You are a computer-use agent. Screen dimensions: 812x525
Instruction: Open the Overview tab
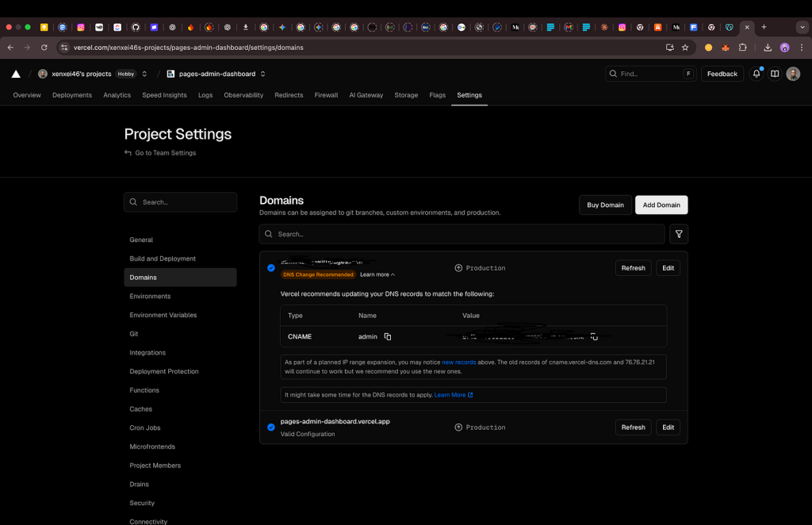tap(27, 95)
